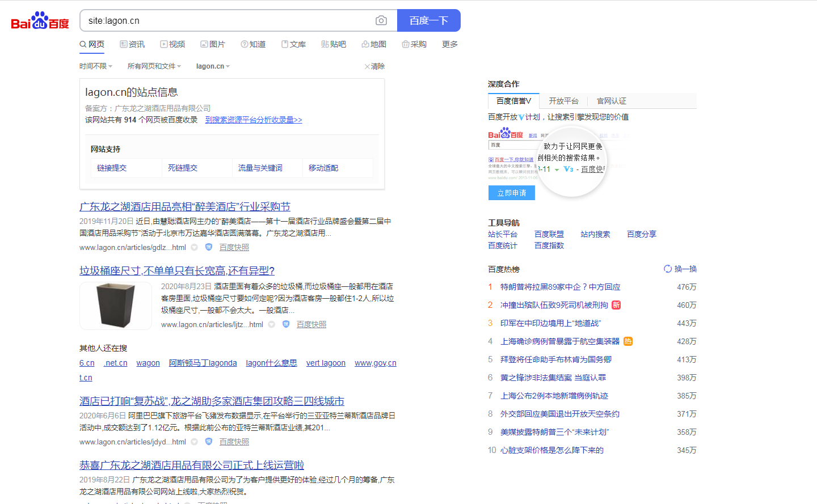Open 站内搜索 tool link
Viewport: 817px width, 504px height.
(x=595, y=234)
